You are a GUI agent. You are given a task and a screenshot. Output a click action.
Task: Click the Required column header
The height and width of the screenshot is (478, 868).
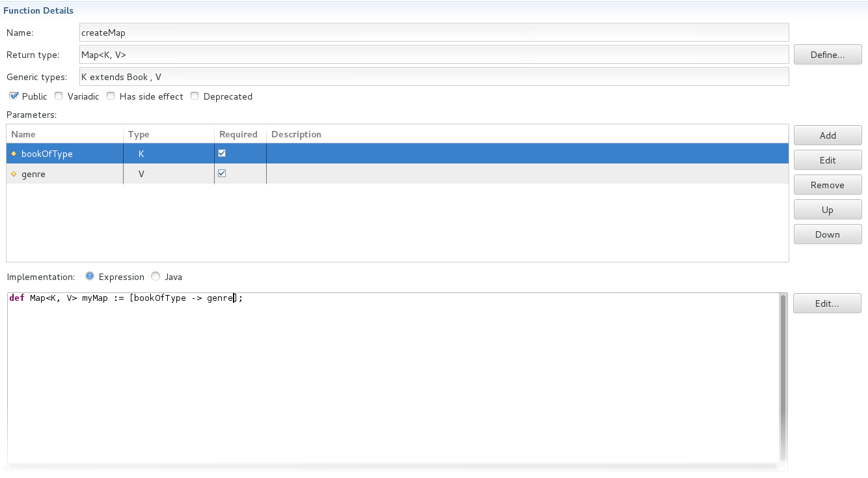(x=240, y=134)
